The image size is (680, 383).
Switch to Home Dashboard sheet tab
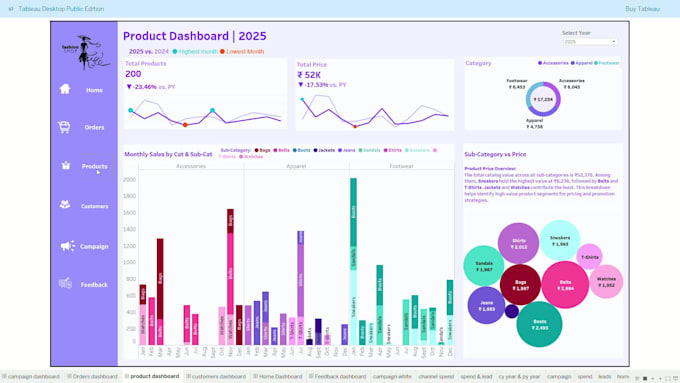[277, 376]
